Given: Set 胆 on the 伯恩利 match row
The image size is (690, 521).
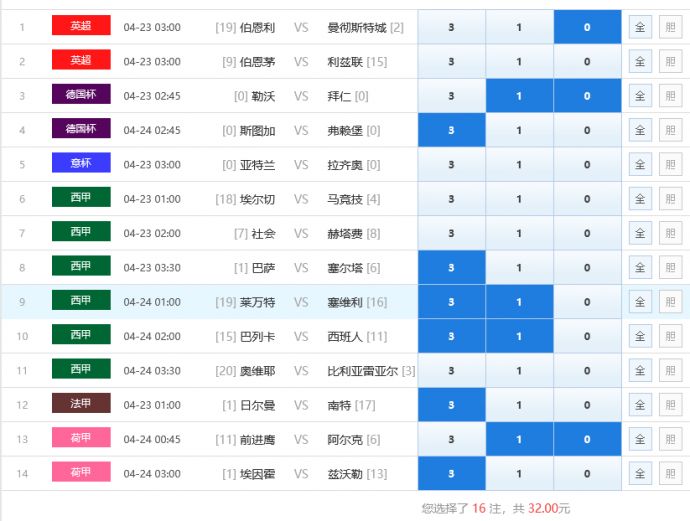Looking at the screenshot, I should pyautogui.click(x=670, y=27).
